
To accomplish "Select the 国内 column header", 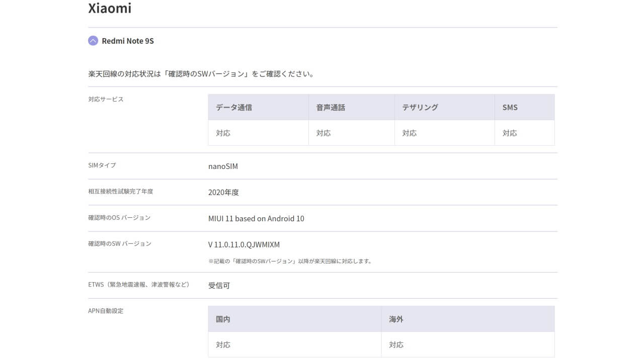I will [223, 319].
